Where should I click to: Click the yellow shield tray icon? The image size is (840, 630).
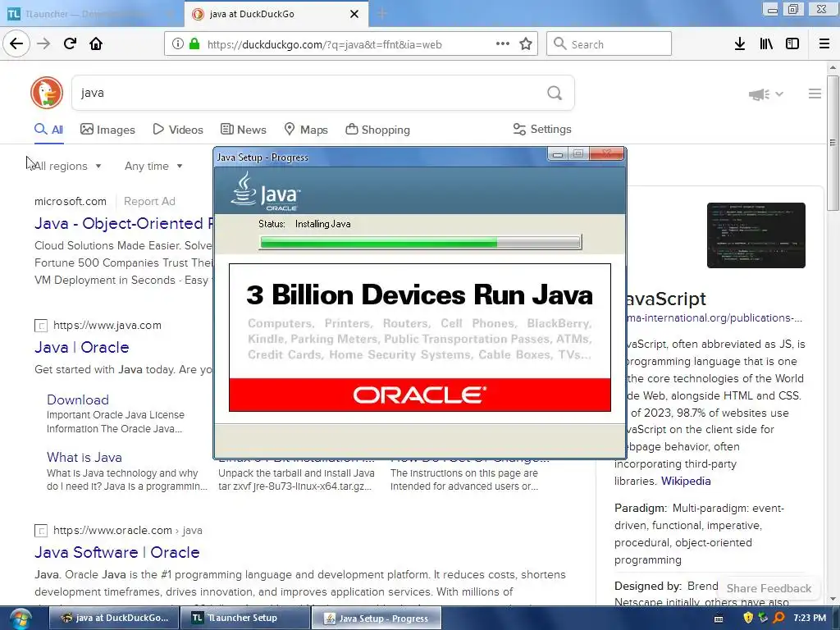pos(748,618)
